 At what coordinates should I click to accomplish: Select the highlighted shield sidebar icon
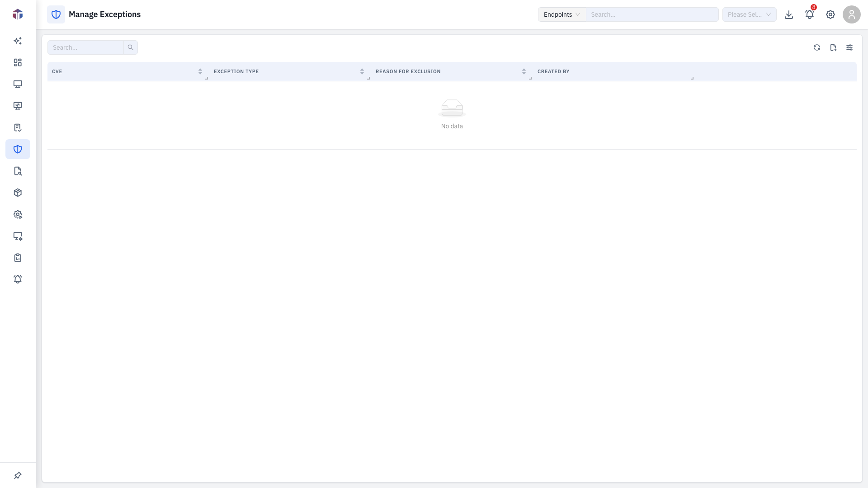pyautogui.click(x=18, y=149)
